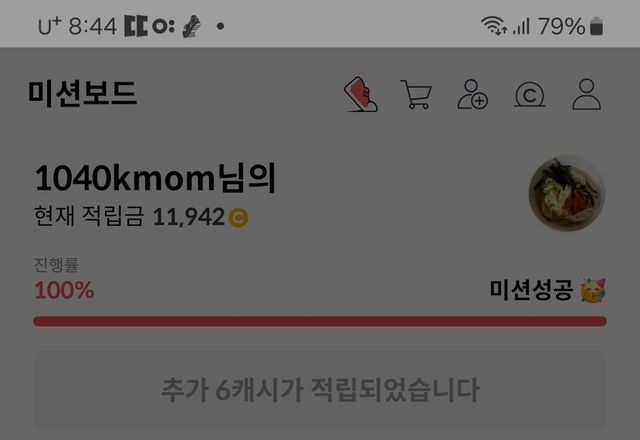
Task: Tap the add friend icon
Action: [473, 94]
